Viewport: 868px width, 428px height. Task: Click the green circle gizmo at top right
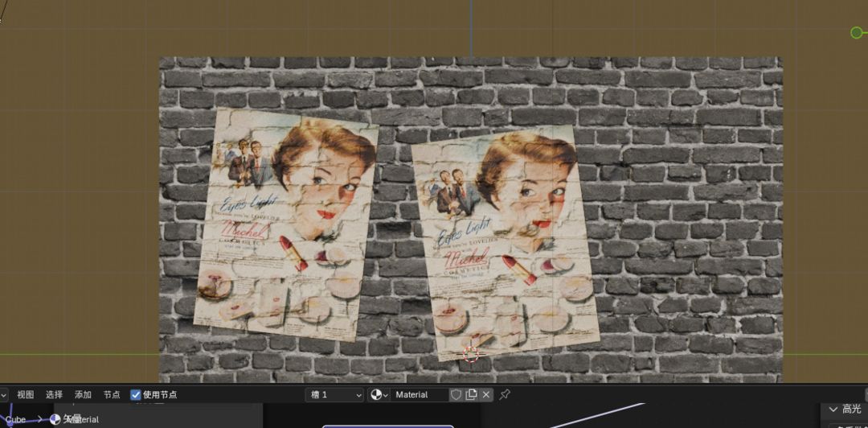pyautogui.click(x=856, y=33)
